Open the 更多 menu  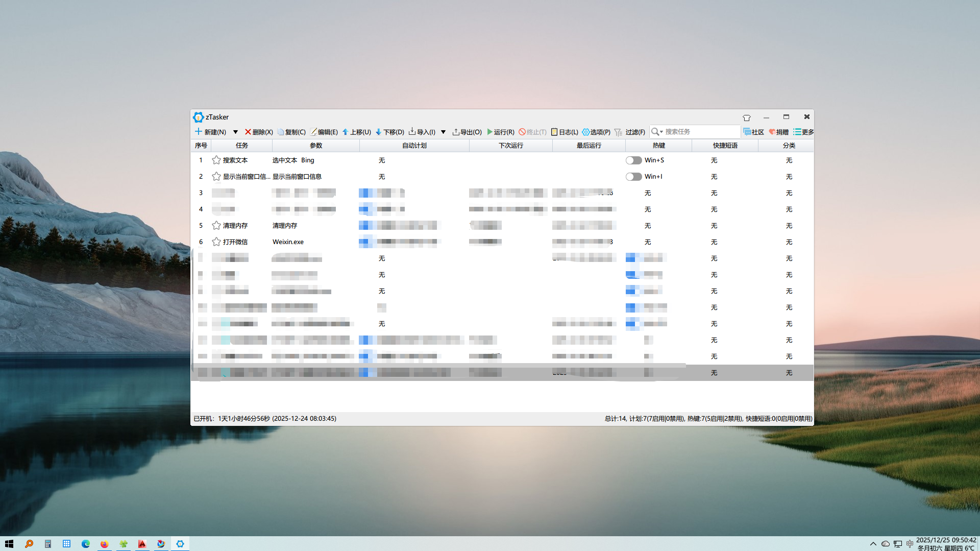(x=803, y=132)
